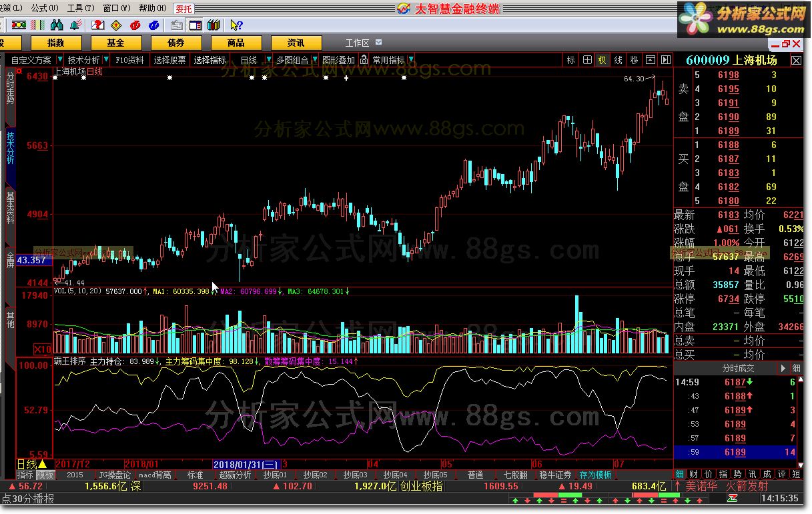The image size is (812, 514).
Task: Click the play arrow beside 分时成交
Action: [783, 368]
